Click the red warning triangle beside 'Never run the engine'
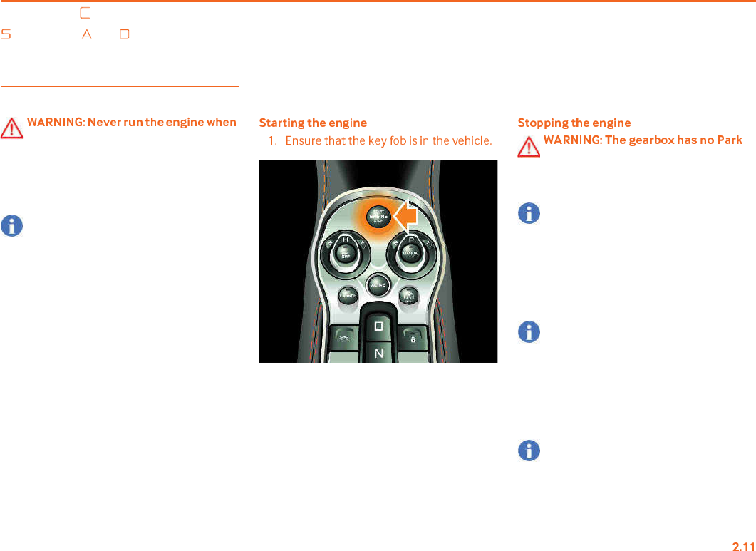This screenshot has width=756, height=551. [11, 128]
